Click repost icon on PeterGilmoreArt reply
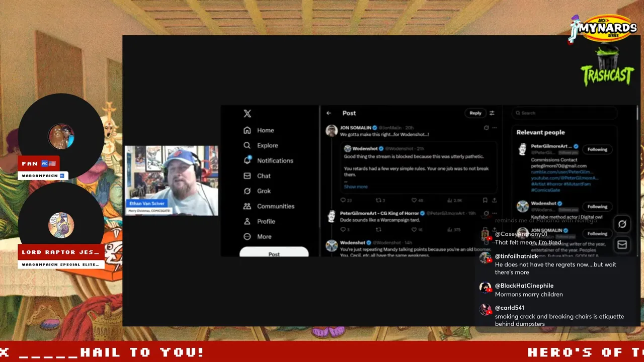This screenshot has height=362, width=644. (378, 230)
